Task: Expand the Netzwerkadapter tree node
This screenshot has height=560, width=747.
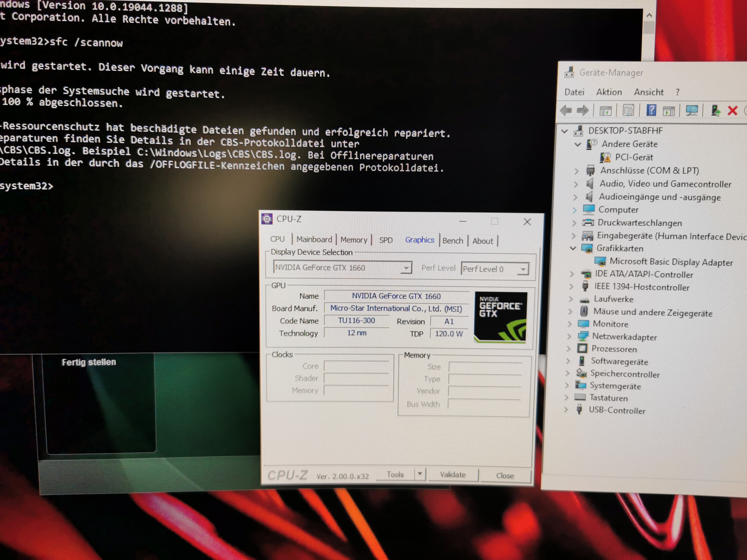Action: 569,336
